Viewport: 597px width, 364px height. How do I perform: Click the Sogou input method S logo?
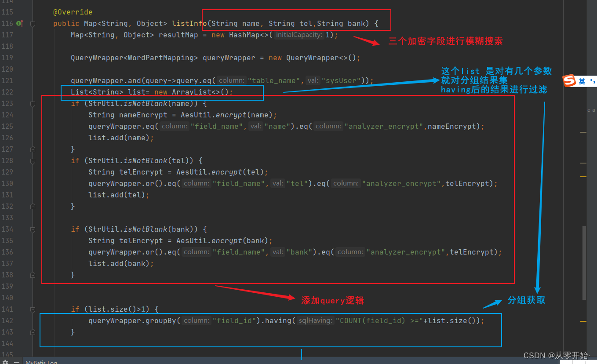tap(570, 81)
